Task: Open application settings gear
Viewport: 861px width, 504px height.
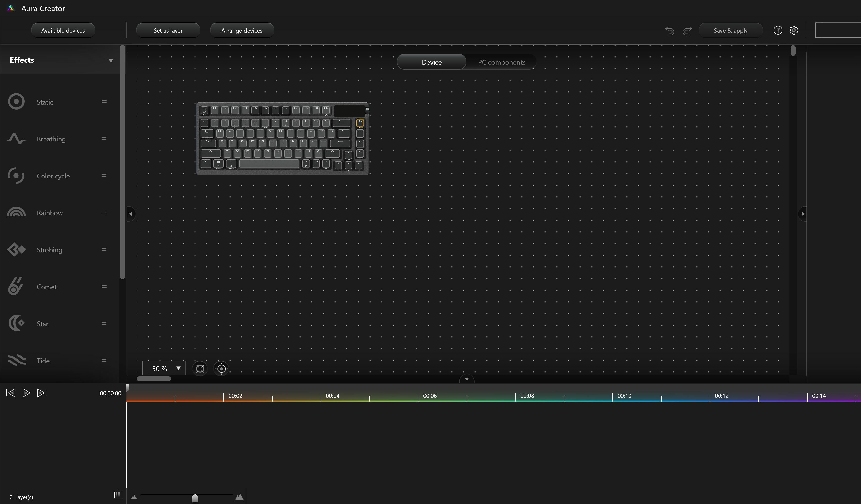Action: pyautogui.click(x=794, y=30)
